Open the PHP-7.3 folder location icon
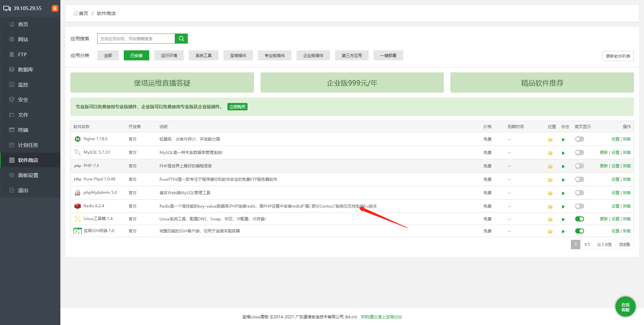 point(550,166)
